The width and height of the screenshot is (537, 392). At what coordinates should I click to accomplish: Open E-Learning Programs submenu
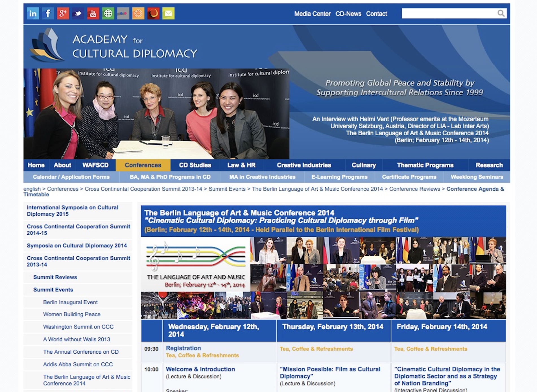point(339,177)
